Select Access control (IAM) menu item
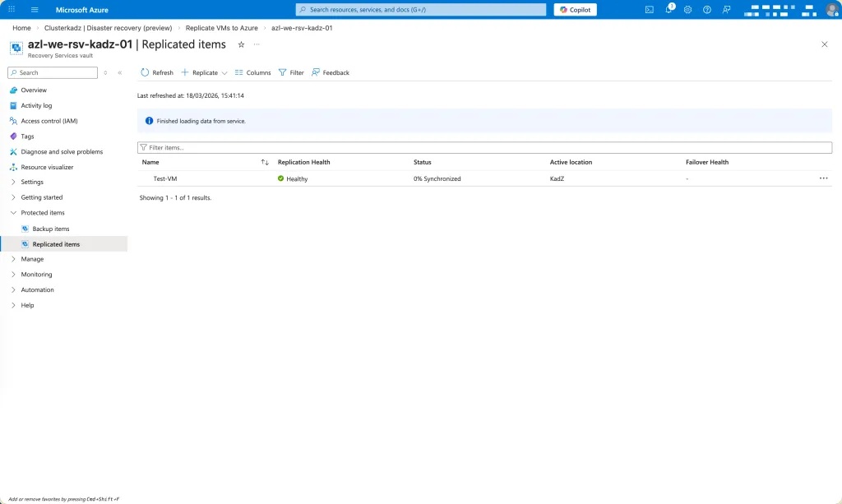The image size is (842, 504). (x=49, y=121)
